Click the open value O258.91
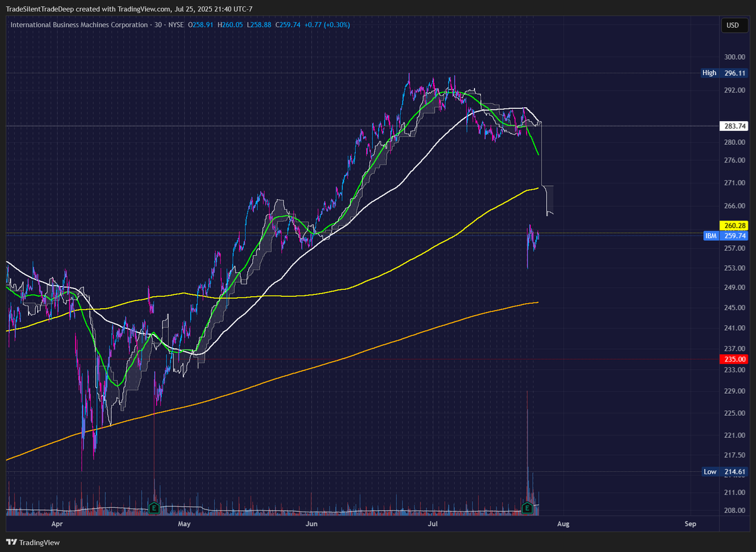The height and width of the screenshot is (552, 756). (x=200, y=25)
